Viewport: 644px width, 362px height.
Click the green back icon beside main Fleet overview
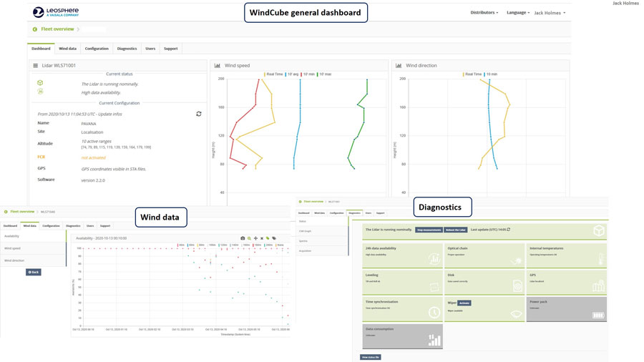[x=35, y=29]
